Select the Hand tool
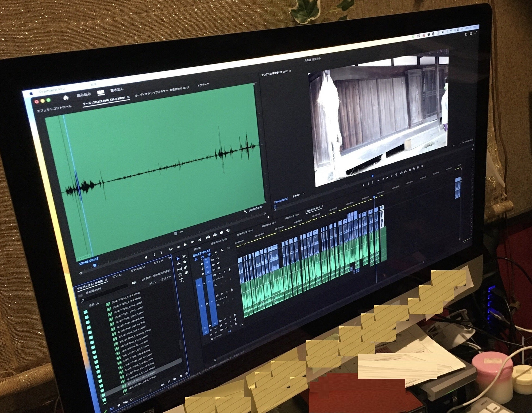Viewport: 532px width, 413px height. click(x=186, y=273)
